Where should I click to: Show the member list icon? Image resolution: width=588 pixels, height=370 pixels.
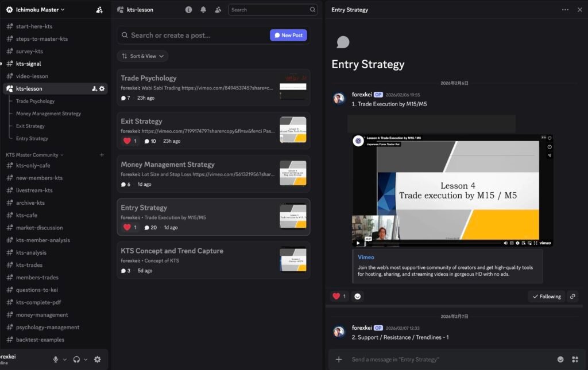[218, 10]
